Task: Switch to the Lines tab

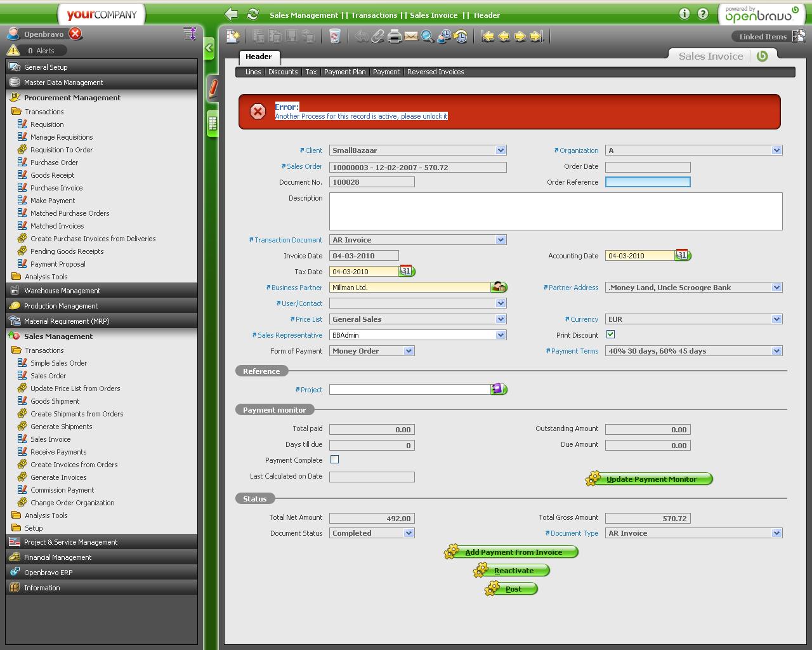Action: click(x=253, y=72)
